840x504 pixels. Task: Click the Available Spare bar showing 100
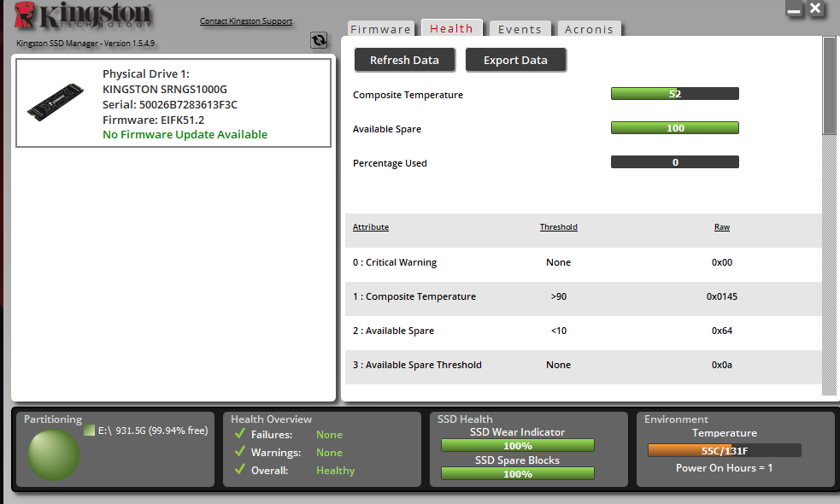675,128
